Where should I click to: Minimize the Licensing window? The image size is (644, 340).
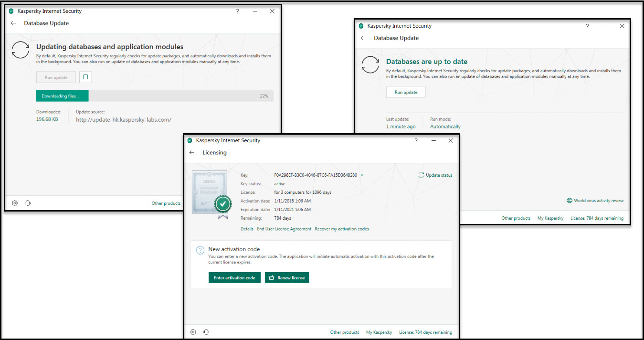tap(433, 140)
